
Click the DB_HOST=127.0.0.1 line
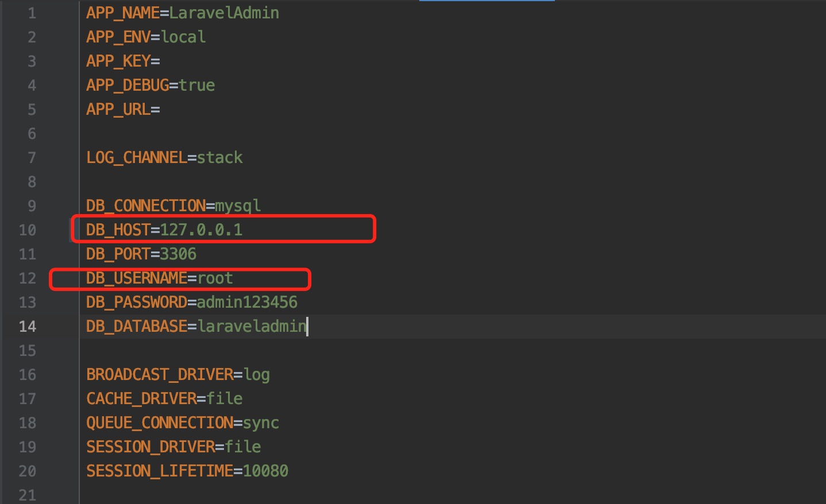[164, 230]
